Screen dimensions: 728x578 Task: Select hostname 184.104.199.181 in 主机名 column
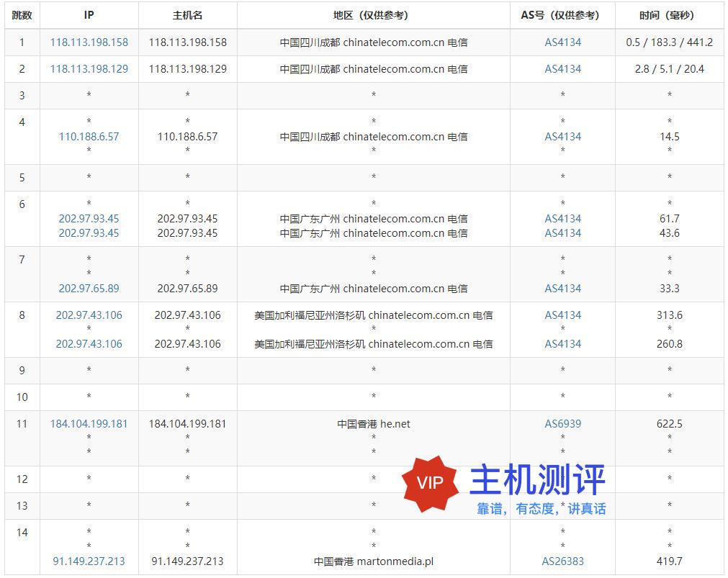(x=187, y=424)
